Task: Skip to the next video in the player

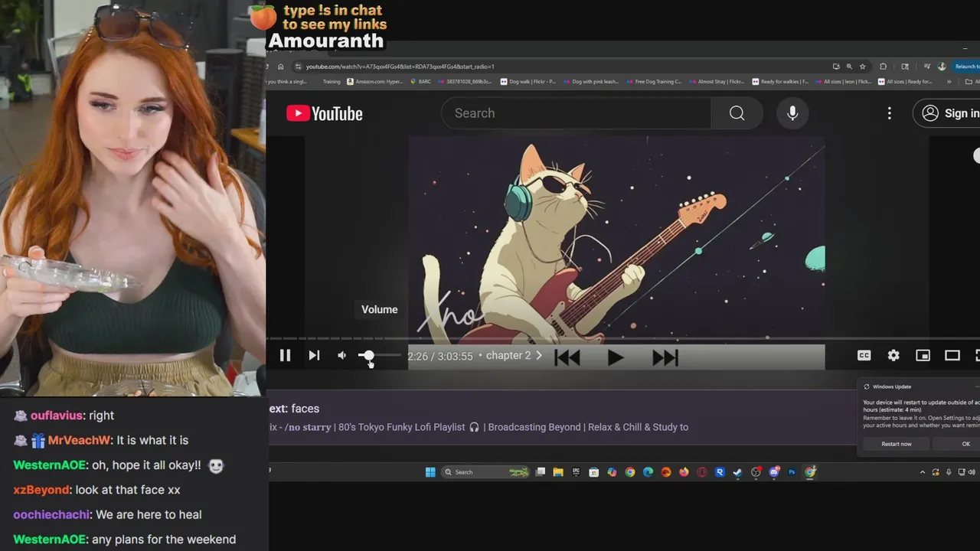Action: pos(314,355)
